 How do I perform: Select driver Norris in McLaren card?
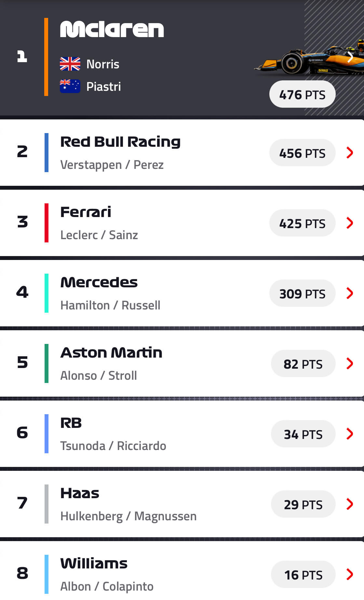pyautogui.click(x=103, y=64)
